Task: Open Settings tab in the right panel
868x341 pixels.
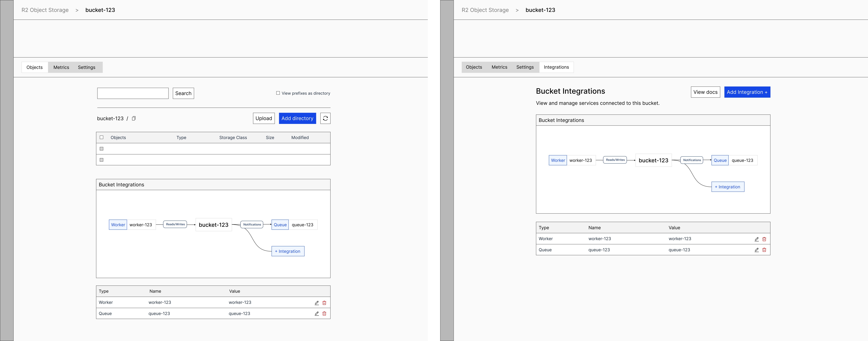Action: pos(525,67)
